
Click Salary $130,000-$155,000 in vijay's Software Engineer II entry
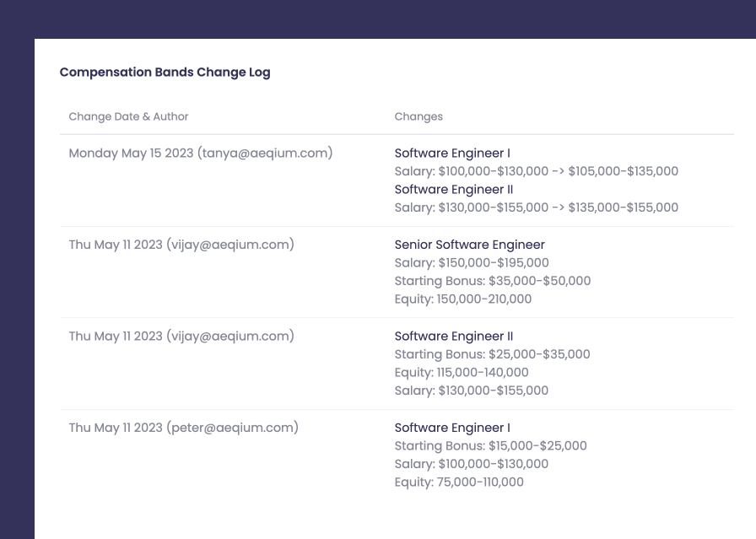471,390
